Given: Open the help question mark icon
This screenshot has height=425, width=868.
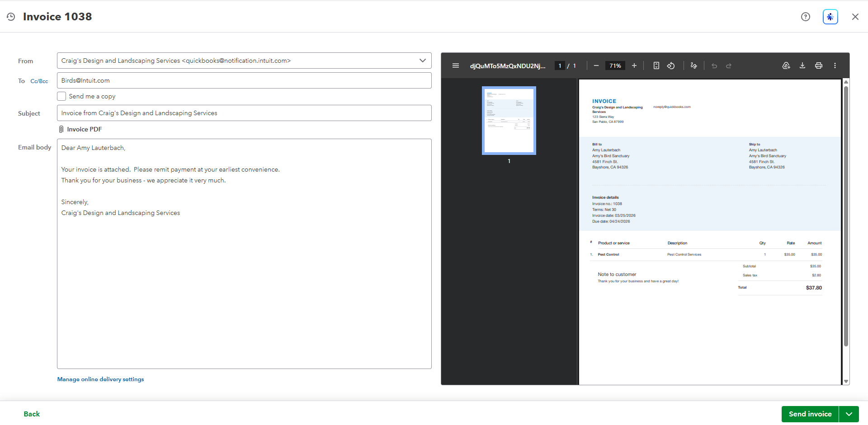Looking at the screenshot, I should tap(806, 17).
